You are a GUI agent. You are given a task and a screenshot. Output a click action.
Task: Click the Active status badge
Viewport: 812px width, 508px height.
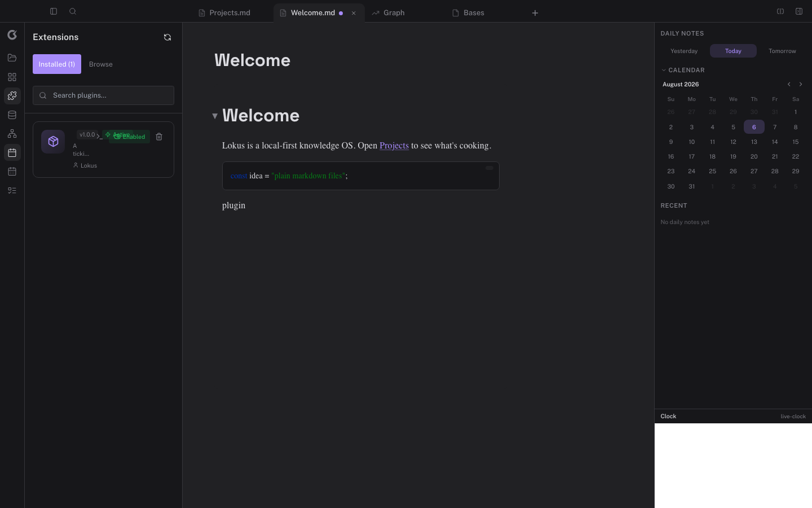click(x=117, y=135)
